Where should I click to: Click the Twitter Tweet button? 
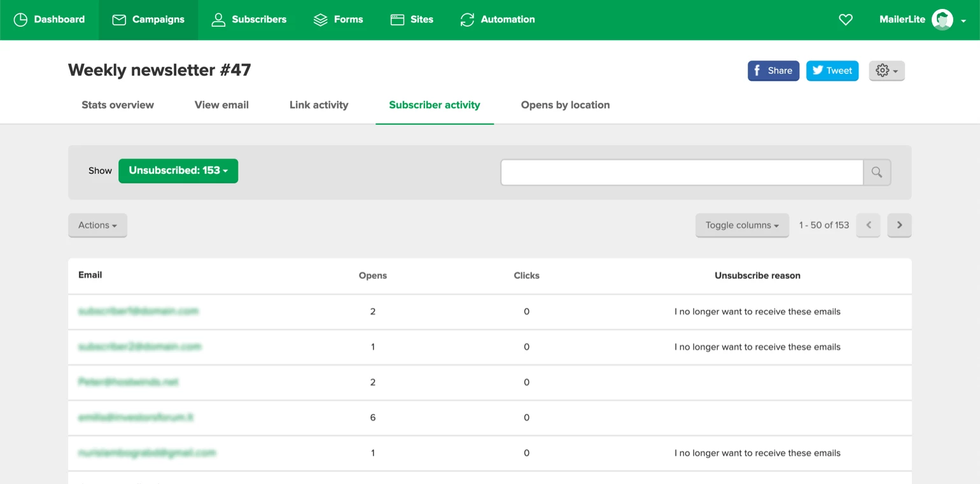[832, 71]
